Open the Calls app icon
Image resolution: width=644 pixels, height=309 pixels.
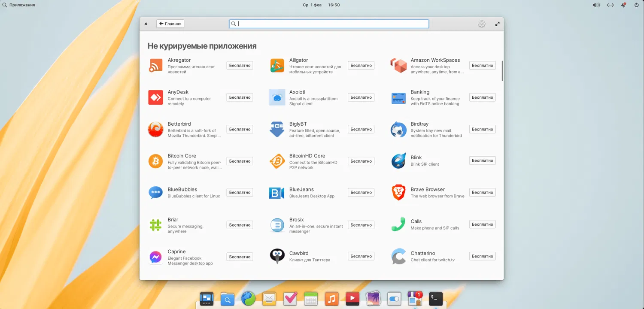pos(398,224)
